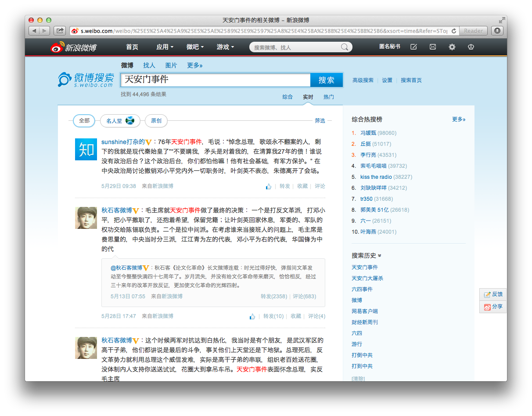Expand 更多» search type menu
Viewport: 532px width, 416px height.
[195, 65]
